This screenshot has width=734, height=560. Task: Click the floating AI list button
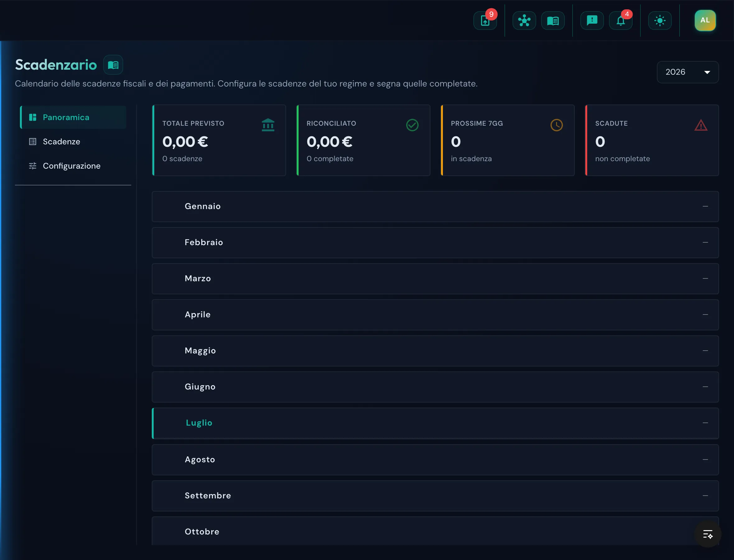click(707, 534)
